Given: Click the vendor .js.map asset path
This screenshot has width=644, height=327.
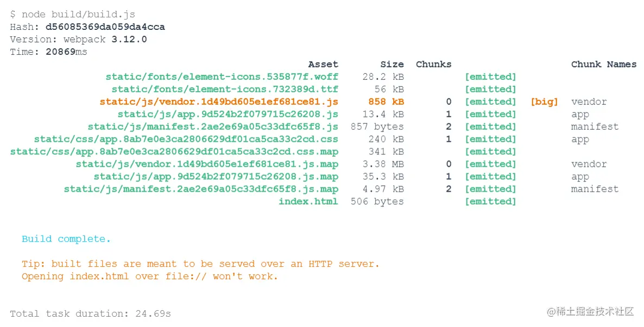Looking at the screenshot, I should [x=207, y=164].
